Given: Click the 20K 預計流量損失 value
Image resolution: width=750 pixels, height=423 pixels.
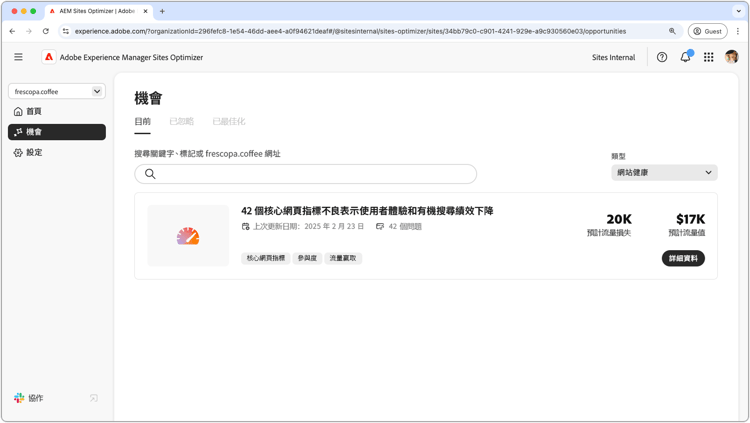Looking at the screenshot, I should [x=619, y=219].
